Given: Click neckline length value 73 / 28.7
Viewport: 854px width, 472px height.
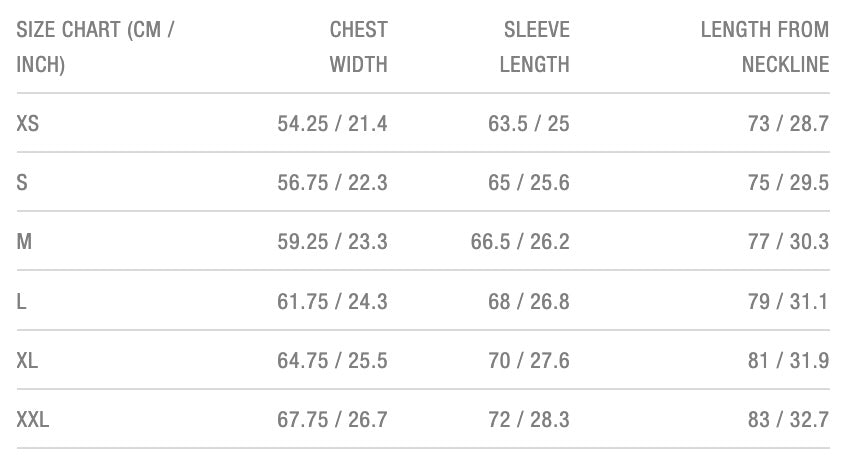Looking at the screenshot, I should (x=788, y=124).
